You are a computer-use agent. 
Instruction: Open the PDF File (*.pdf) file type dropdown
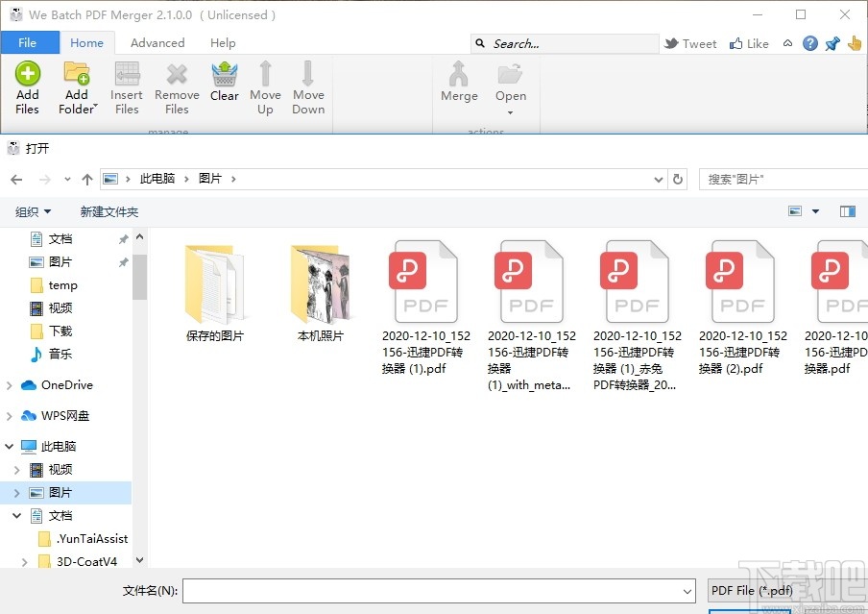[751, 590]
